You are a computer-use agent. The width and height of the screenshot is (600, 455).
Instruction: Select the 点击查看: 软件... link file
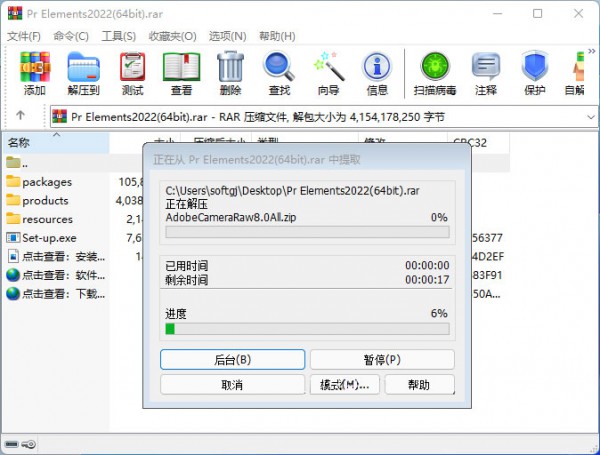pyautogui.click(x=57, y=275)
